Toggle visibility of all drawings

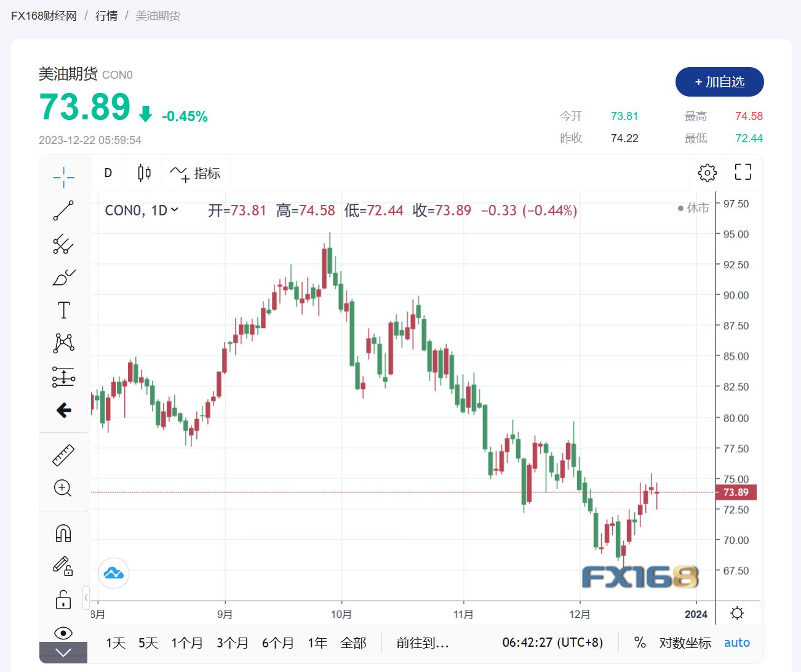click(63, 633)
